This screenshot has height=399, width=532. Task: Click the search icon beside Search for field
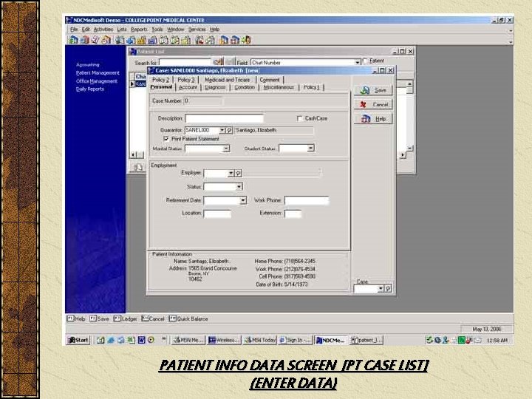pyautogui.click(x=218, y=62)
